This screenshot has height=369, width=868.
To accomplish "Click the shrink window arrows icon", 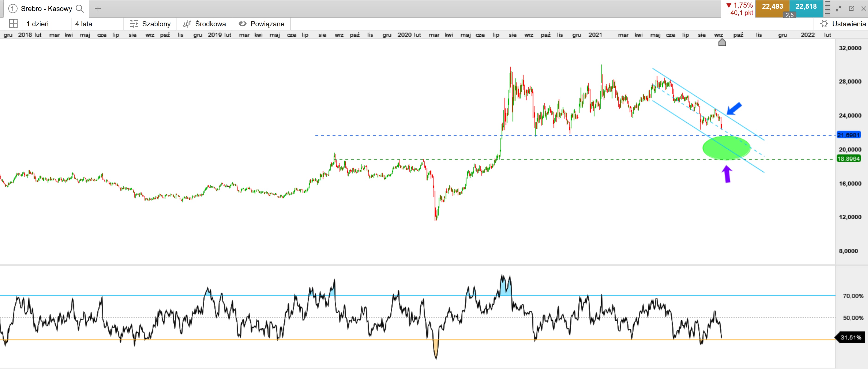I will pos(839,9).
